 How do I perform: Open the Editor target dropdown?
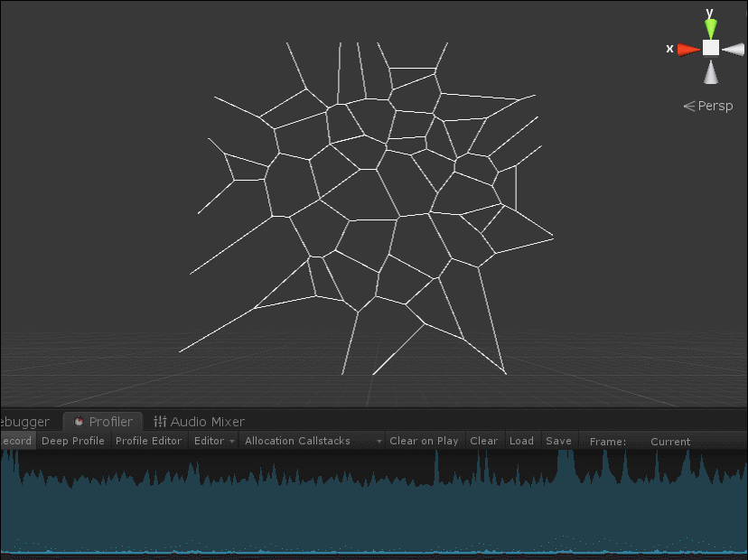214,441
